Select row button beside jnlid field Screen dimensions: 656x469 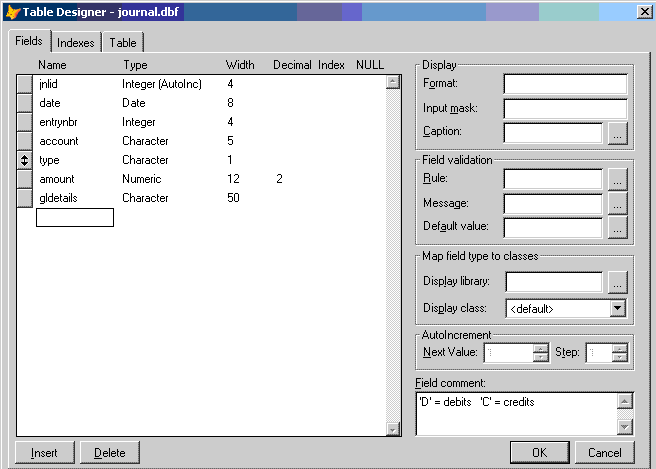[25, 85]
